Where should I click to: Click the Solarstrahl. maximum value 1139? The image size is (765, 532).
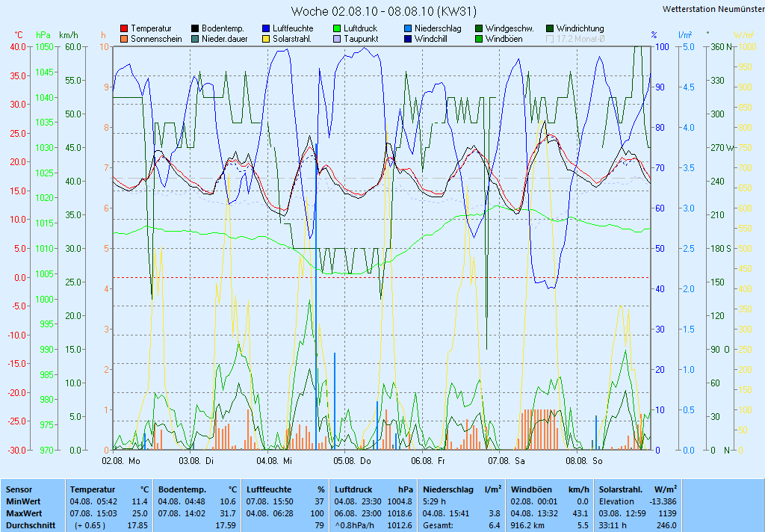coord(667,513)
